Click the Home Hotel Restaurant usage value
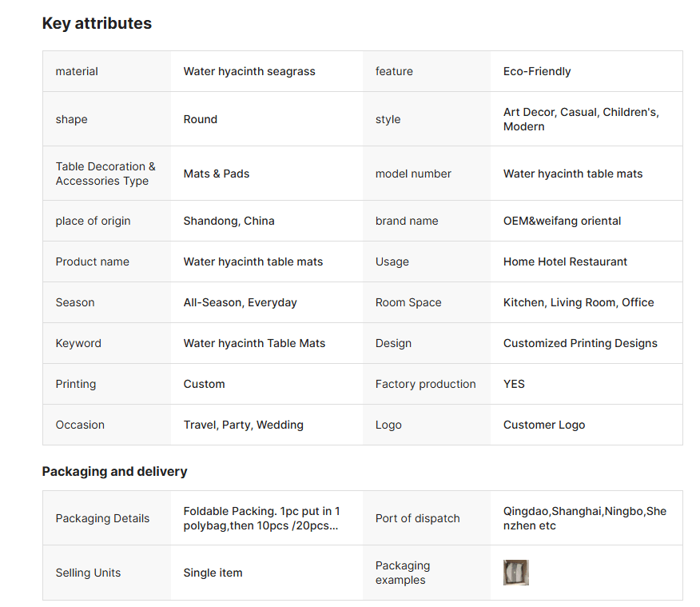 point(565,262)
